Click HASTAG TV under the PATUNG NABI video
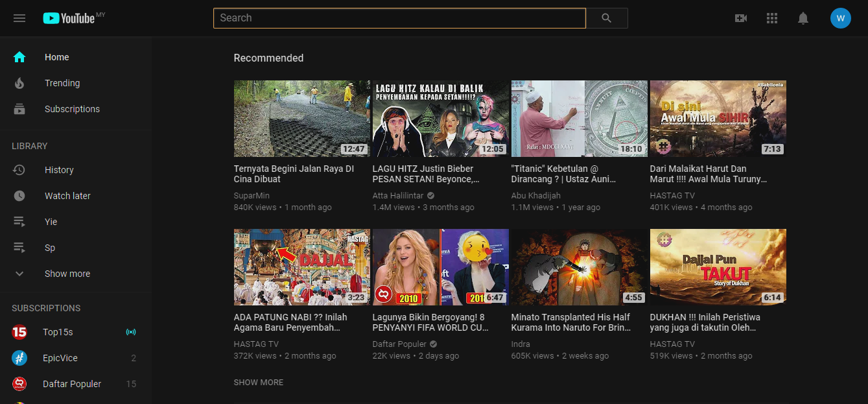The height and width of the screenshot is (404, 868). click(x=256, y=344)
